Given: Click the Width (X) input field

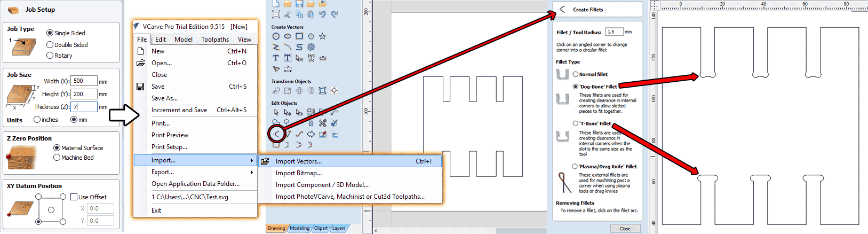Looking at the screenshot, I should pos(84,81).
